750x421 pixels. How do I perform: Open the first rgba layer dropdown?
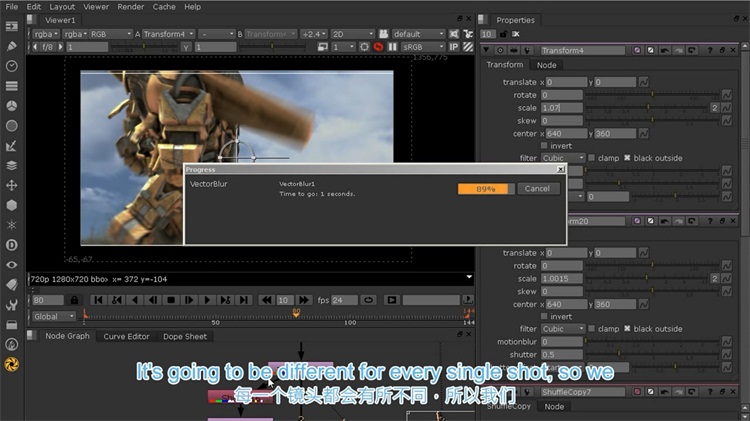click(46, 34)
